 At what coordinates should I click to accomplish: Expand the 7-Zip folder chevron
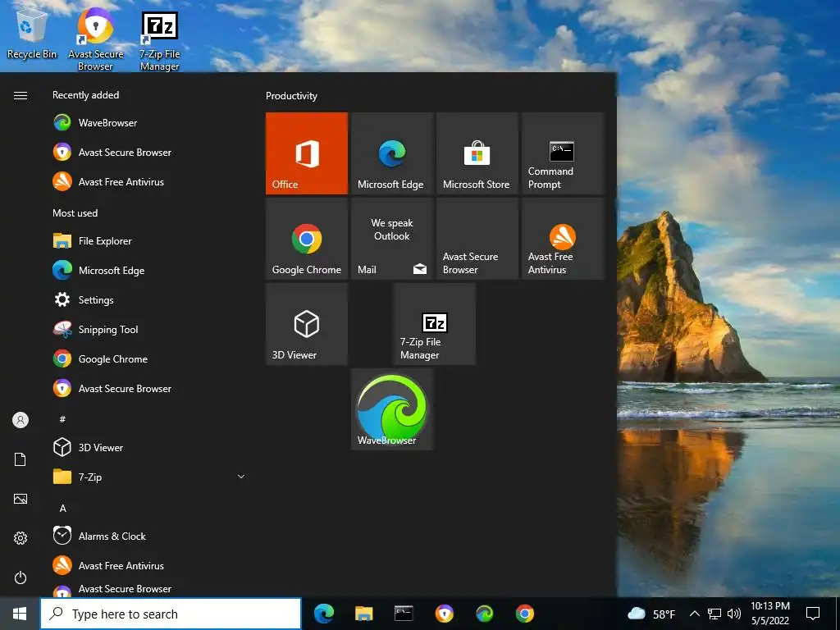click(241, 477)
